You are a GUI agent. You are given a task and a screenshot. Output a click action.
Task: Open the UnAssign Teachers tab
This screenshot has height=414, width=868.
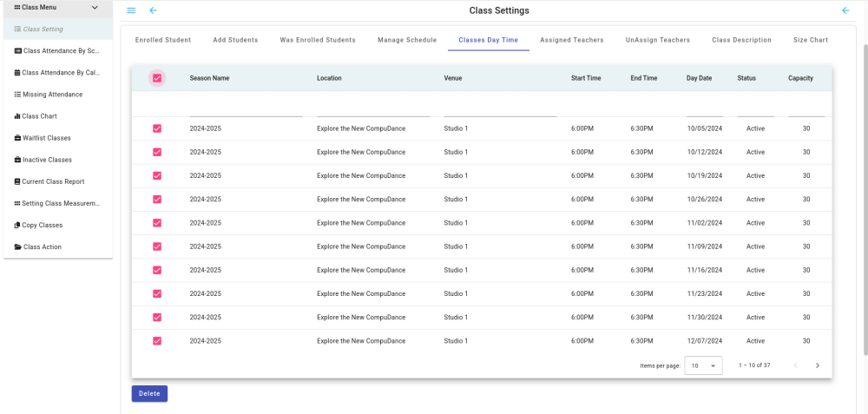[658, 40]
